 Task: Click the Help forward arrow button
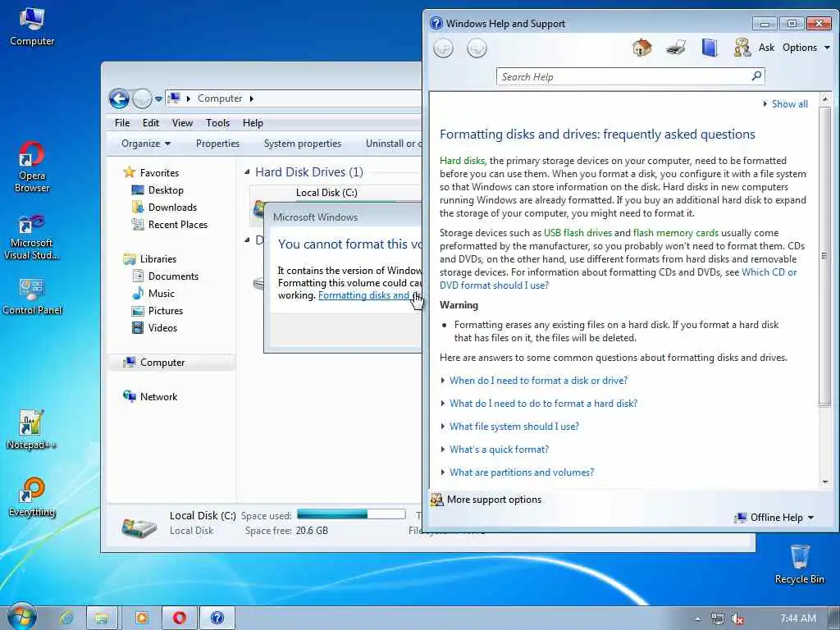tap(477, 48)
